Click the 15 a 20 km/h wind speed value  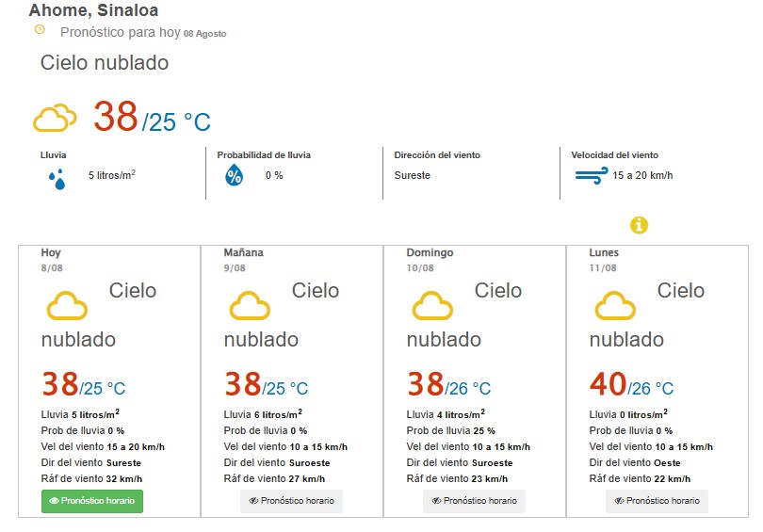[x=642, y=175]
